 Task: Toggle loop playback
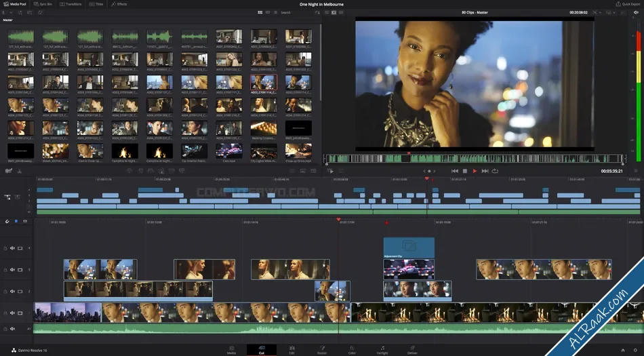[495, 172]
